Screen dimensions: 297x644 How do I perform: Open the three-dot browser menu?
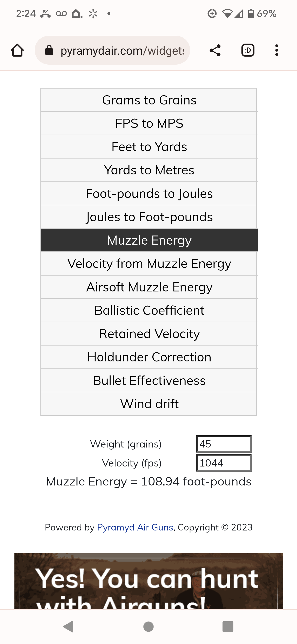pos(277,50)
